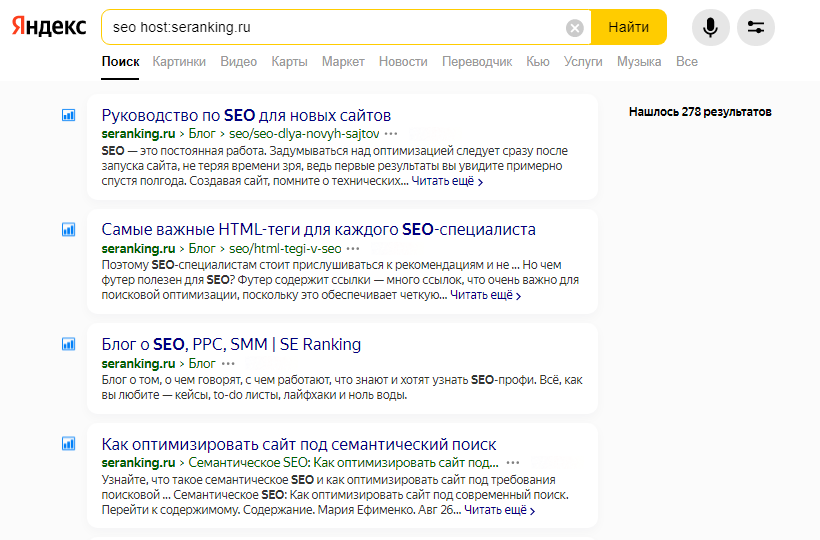Click Блог breadcrumb in first result
The height and width of the screenshot is (540, 820).
coord(202,134)
